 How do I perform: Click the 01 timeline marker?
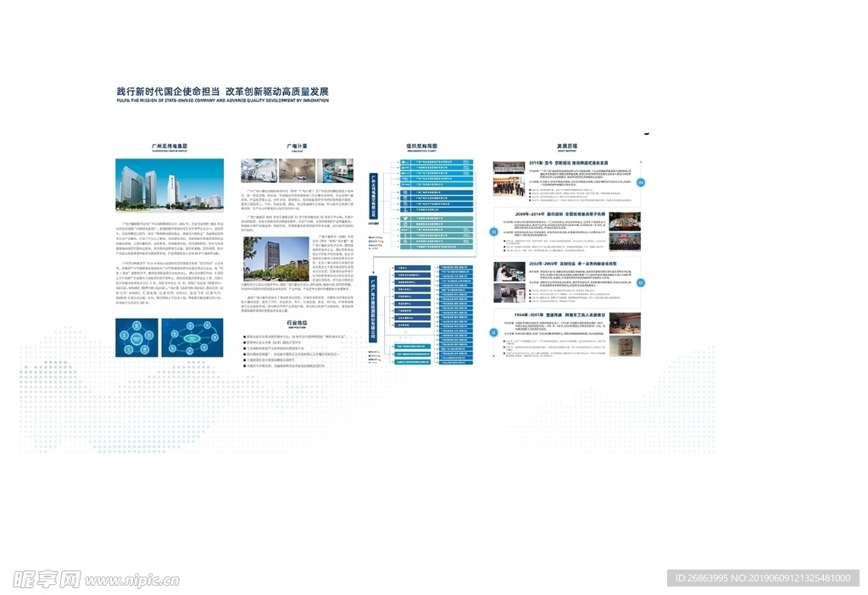494,332
